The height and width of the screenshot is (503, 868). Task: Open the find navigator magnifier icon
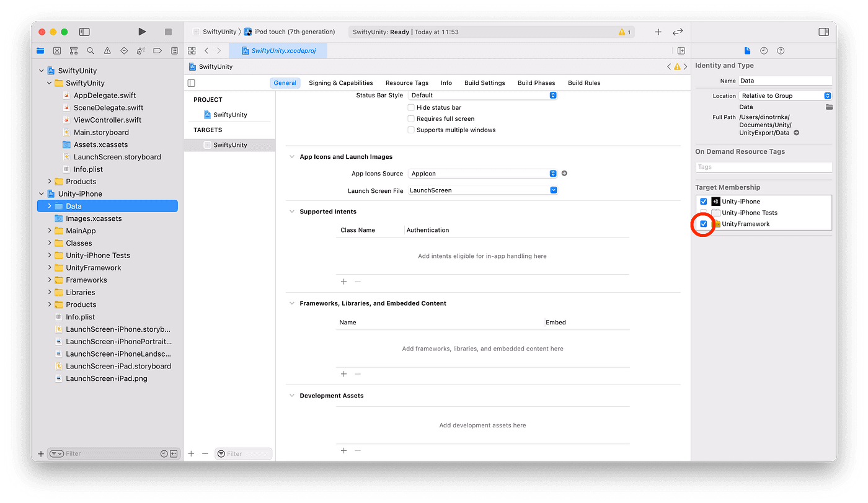pyautogui.click(x=91, y=51)
